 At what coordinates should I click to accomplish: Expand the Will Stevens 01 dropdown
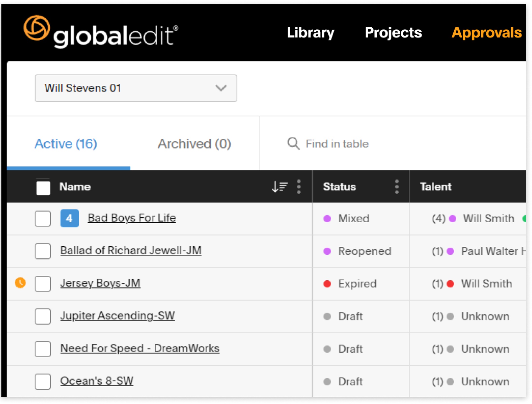136,88
